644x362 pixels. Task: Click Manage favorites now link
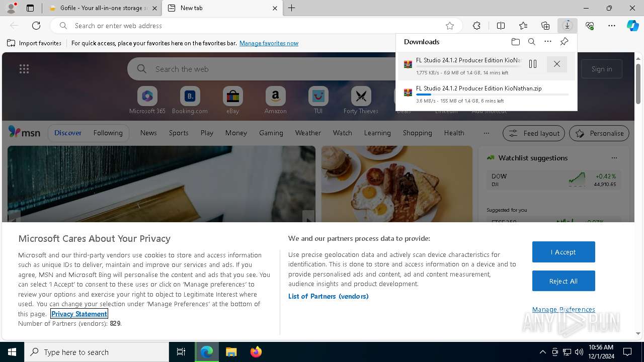269,43
